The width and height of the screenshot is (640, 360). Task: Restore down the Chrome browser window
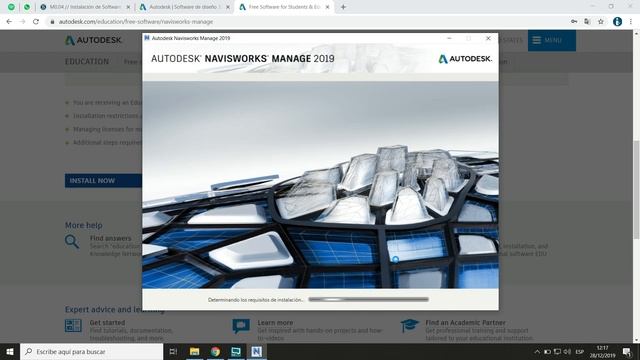pyautogui.click(x=611, y=6)
